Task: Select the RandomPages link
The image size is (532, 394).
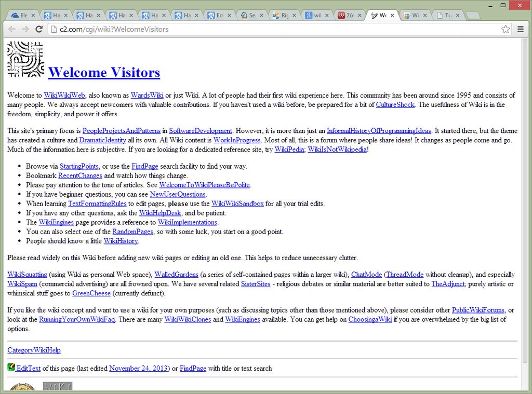Action: [x=132, y=232]
